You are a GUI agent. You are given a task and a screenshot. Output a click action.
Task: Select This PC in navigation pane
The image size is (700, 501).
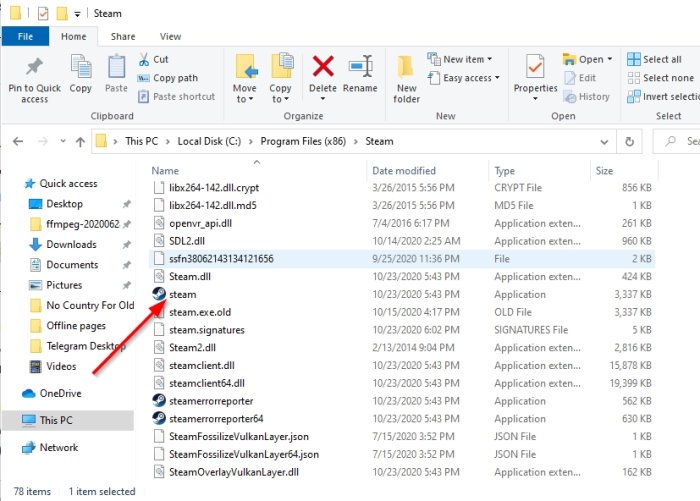coord(68,420)
